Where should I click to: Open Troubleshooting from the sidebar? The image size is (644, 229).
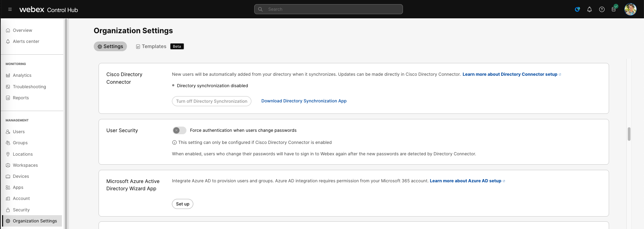click(x=29, y=87)
